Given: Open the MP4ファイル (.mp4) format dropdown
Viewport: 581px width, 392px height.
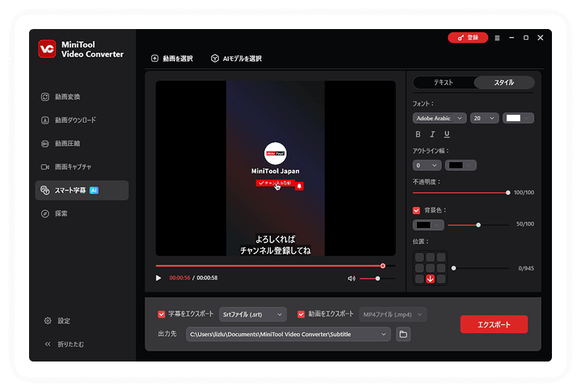Looking at the screenshot, I should [x=393, y=314].
